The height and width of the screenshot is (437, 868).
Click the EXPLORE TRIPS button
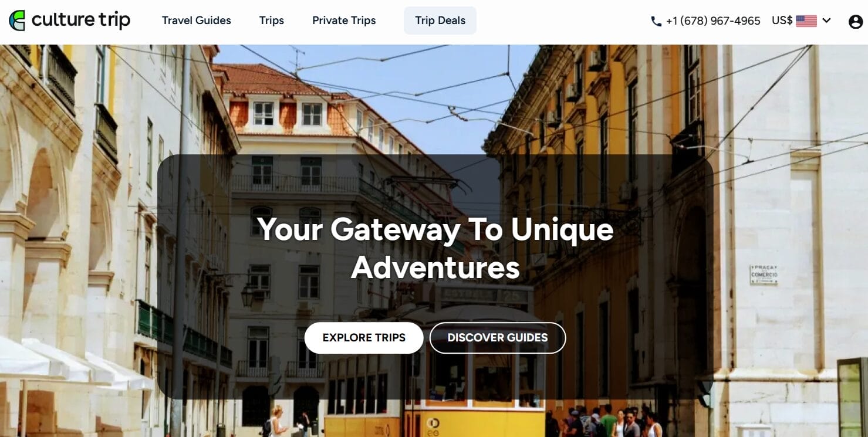pos(364,338)
